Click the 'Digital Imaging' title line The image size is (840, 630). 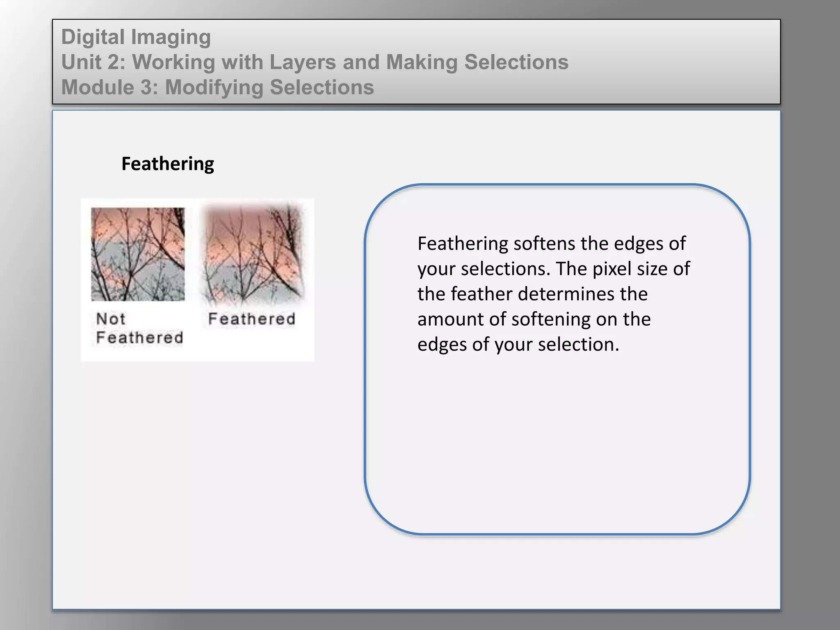coord(136,37)
